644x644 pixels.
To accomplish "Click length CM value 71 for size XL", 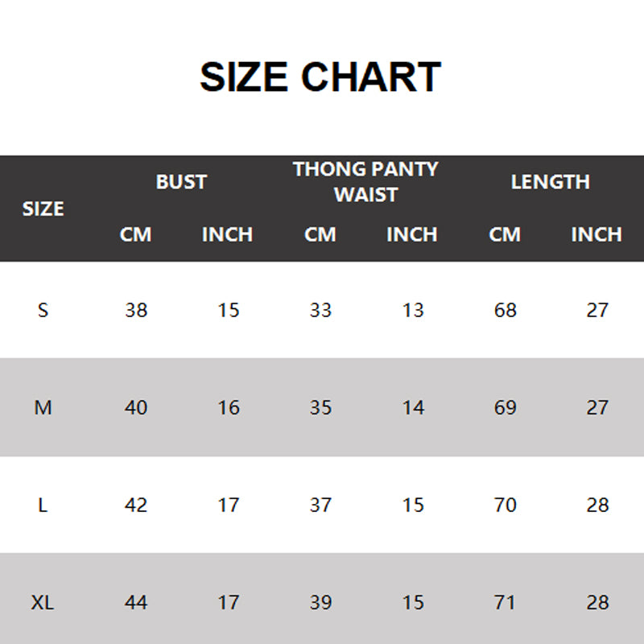I will click(505, 602).
